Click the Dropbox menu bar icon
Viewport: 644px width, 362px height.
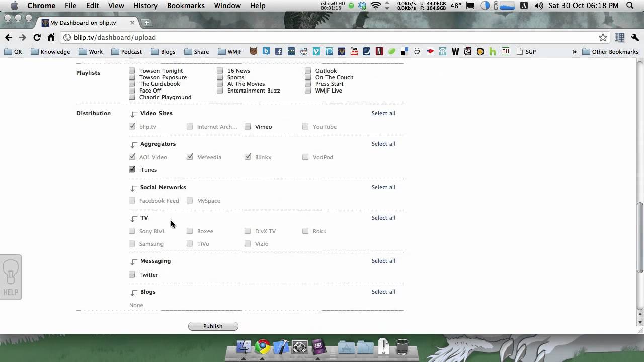point(362,6)
